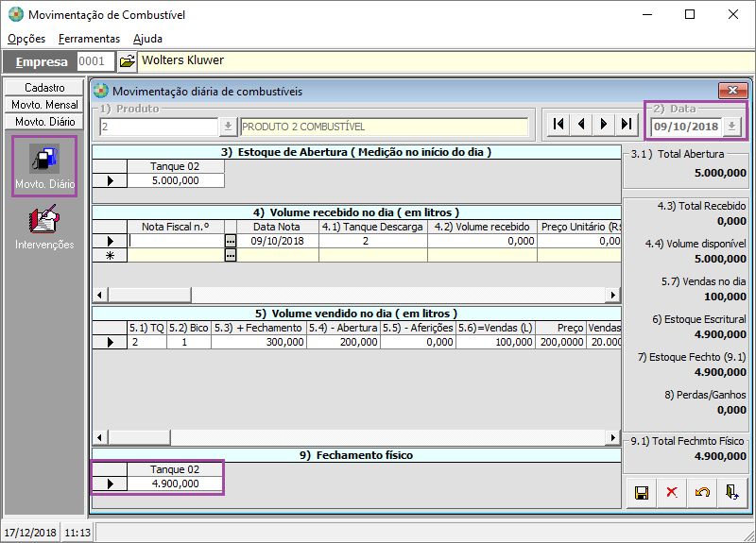Click the Volume recebido horizontal scrollbar thumb

[150, 295]
